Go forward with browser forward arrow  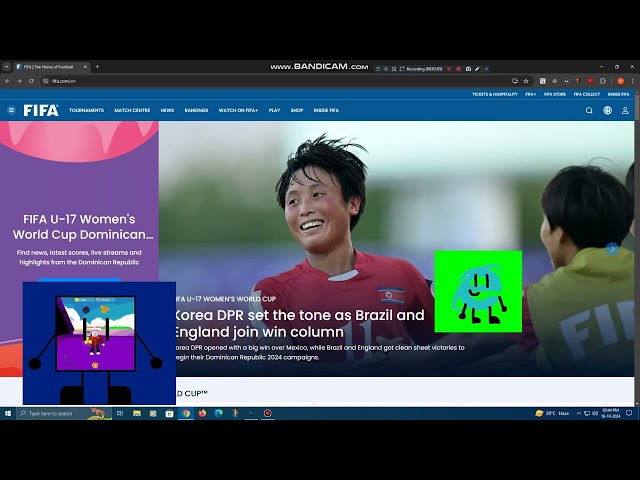point(19,81)
